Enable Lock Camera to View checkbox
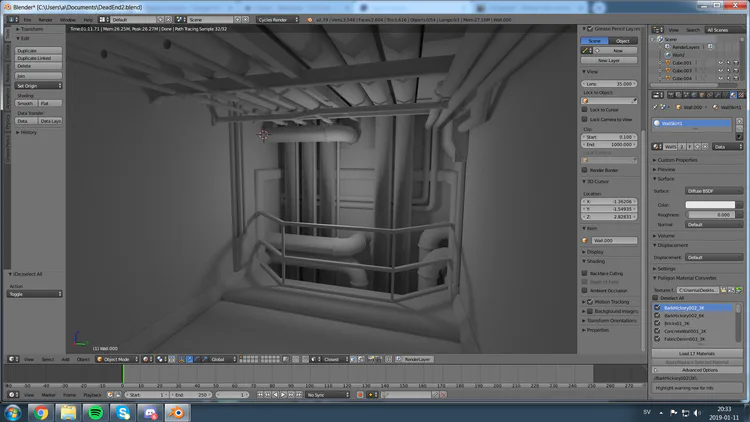The image size is (750, 422). [585, 119]
